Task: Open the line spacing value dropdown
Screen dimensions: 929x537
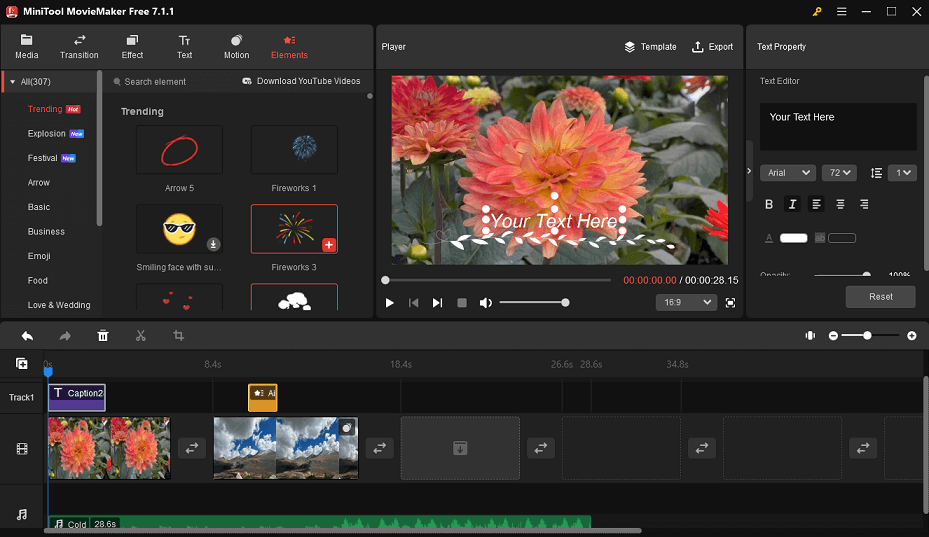Action: [902, 172]
